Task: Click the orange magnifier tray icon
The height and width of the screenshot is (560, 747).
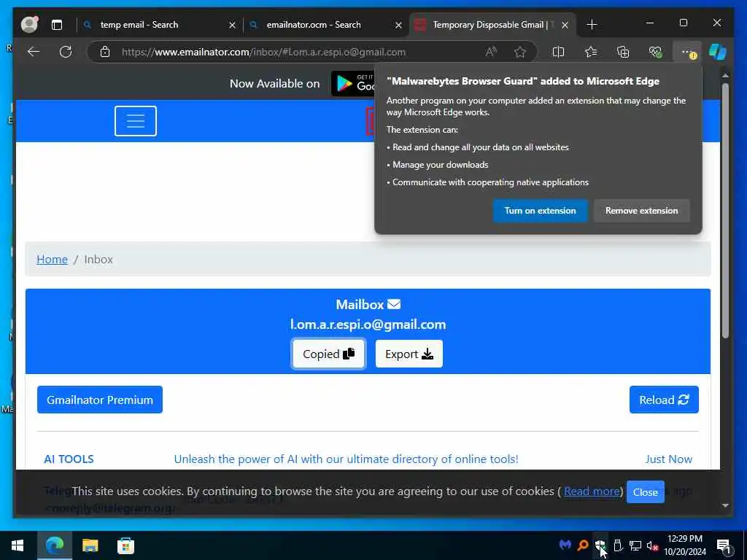Action: tap(582, 545)
